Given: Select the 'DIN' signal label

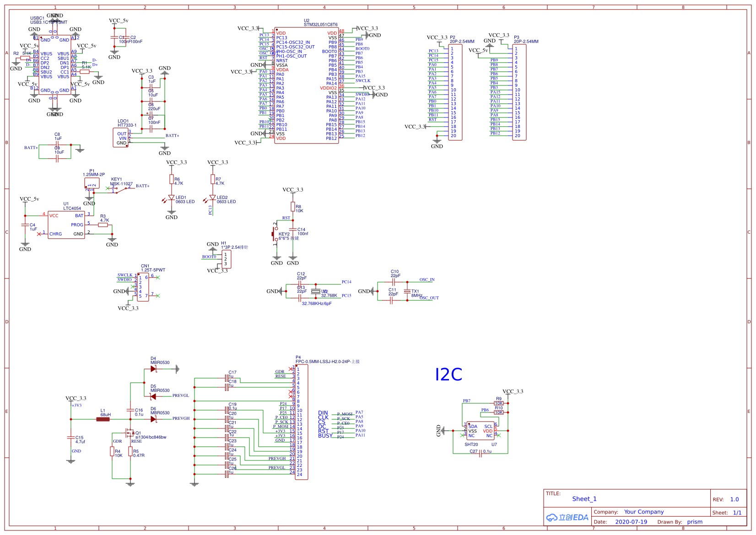Looking at the screenshot, I should pyautogui.click(x=323, y=413).
